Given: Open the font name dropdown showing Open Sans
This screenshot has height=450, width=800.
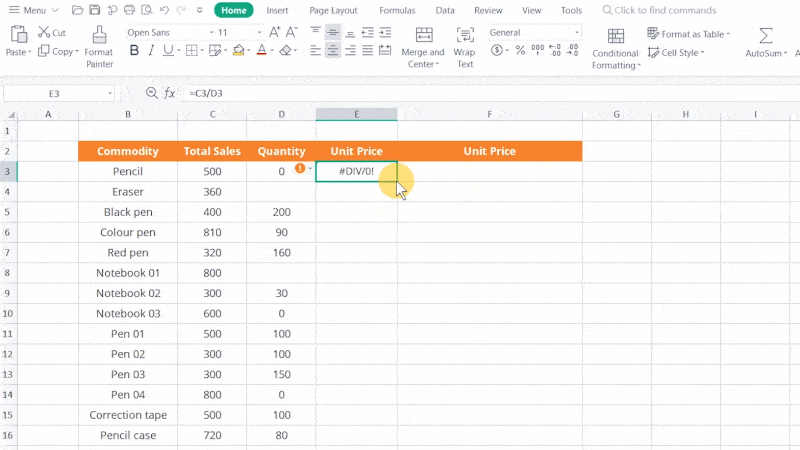Looking at the screenshot, I should pyautogui.click(x=211, y=33).
